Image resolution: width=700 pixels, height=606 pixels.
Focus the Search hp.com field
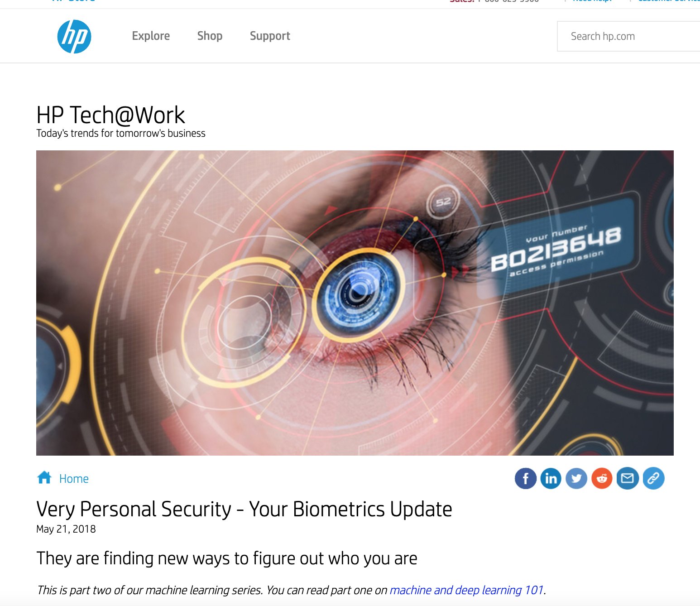[628, 36]
